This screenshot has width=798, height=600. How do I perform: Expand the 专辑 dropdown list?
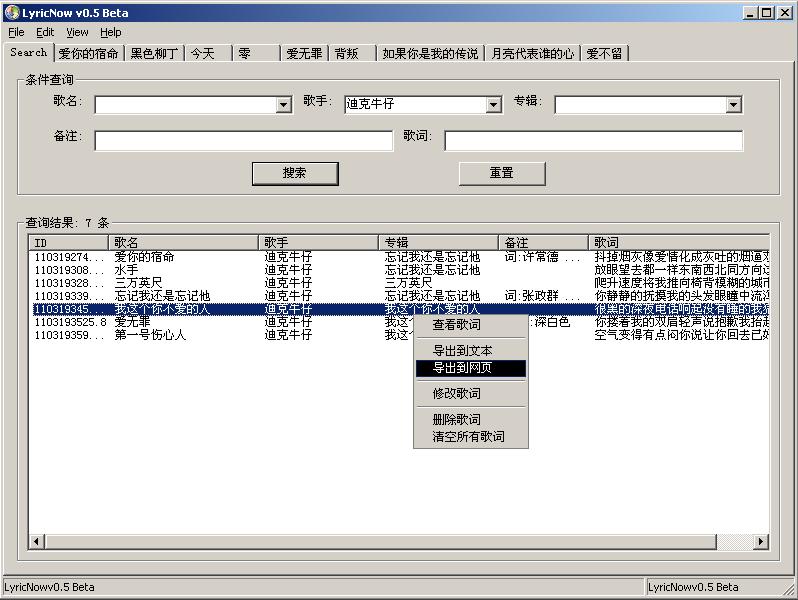click(733, 105)
